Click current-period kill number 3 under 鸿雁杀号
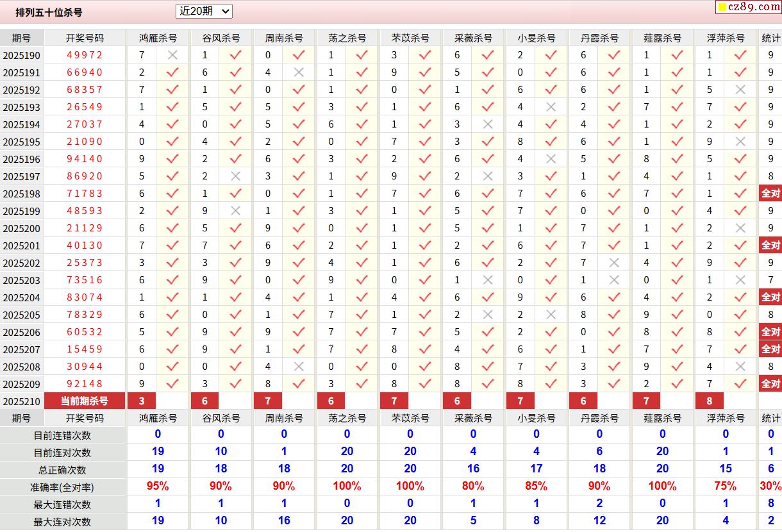This screenshot has height=532, width=782. click(x=142, y=401)
